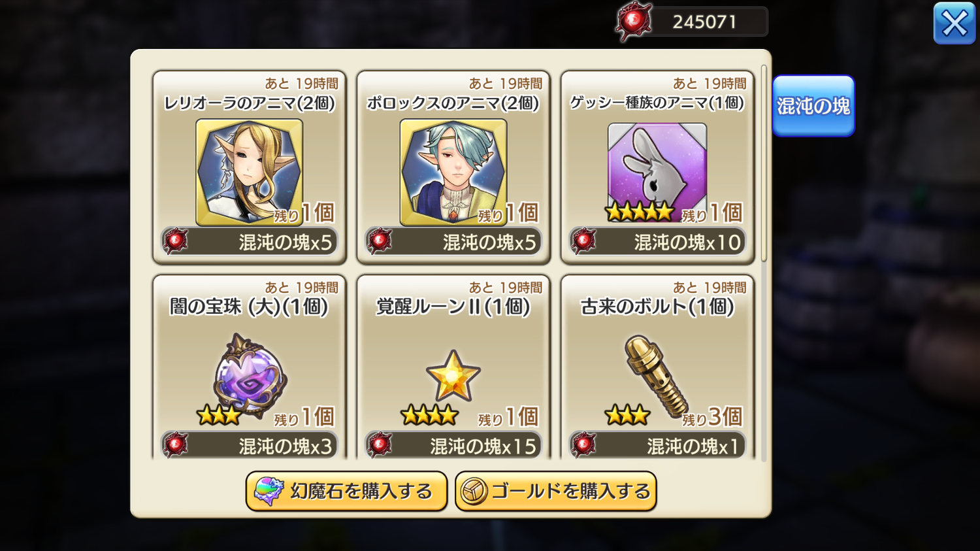Image resolution: width=980 pixels, height=551 pixels.
Task: Buy ポロックスのアニマ for 混沌の塊x5
Action: pyautogui.click(x=453, y=242)
